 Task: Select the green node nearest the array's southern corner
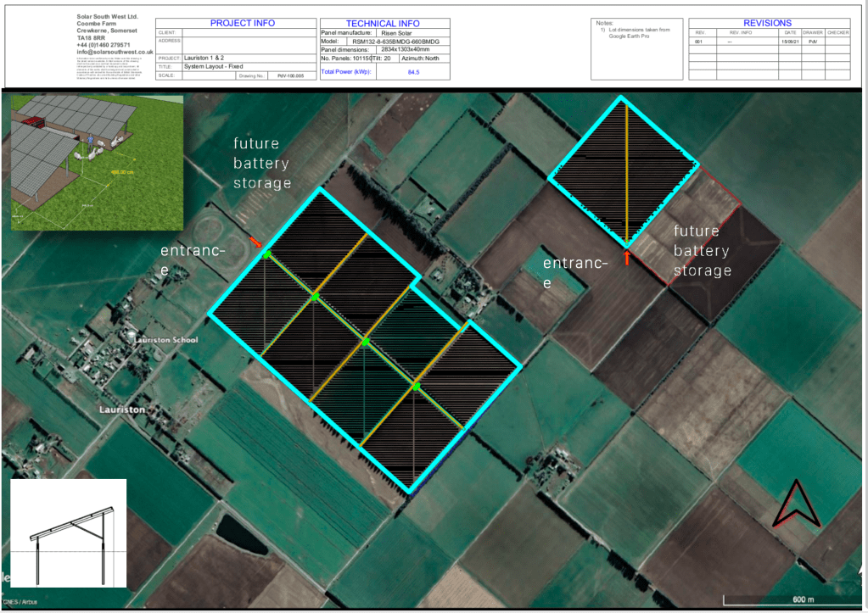point(416,387)
